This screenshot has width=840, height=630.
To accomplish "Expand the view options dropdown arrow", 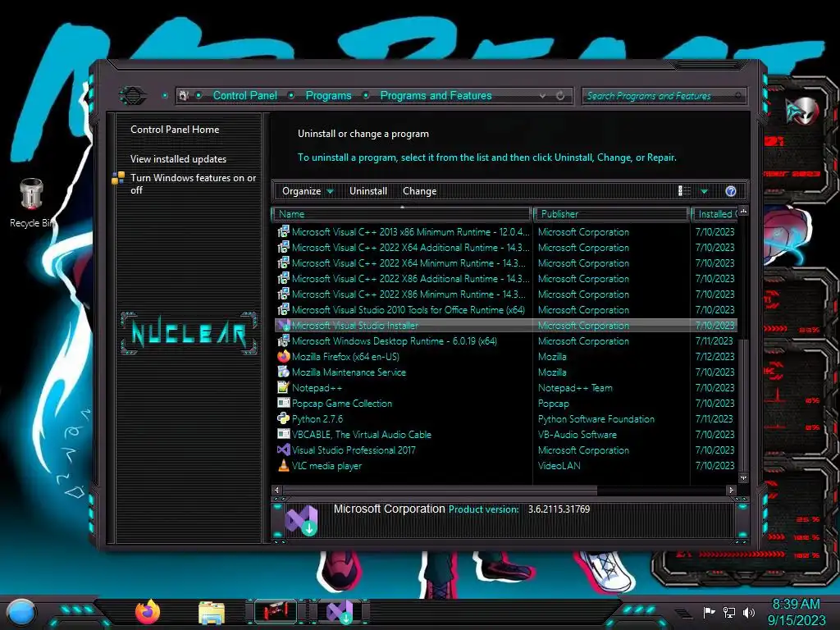I will point(705,191).
